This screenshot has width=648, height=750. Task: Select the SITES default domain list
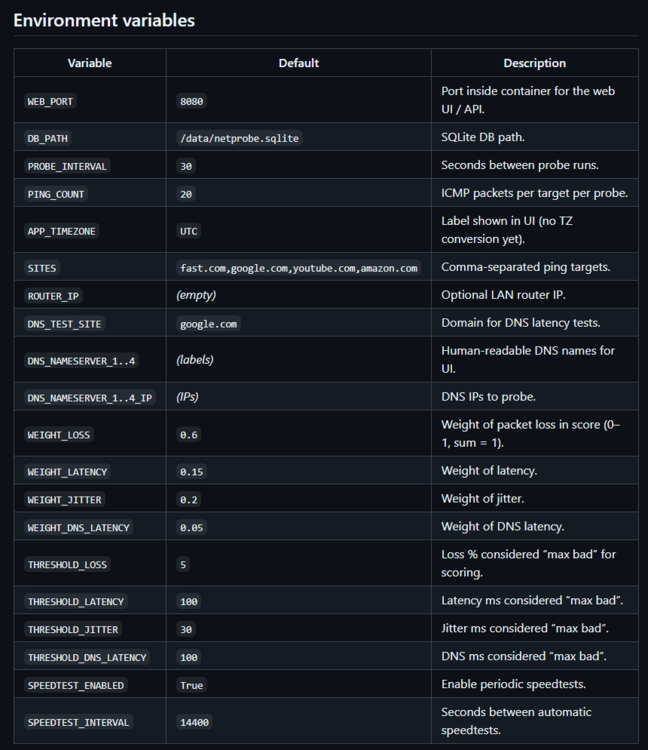(298, 268)
